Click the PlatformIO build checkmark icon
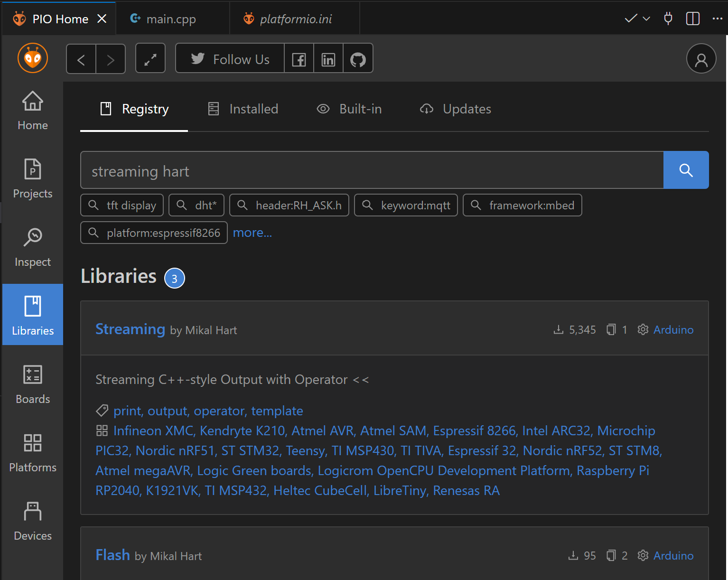 click(631, 19)
